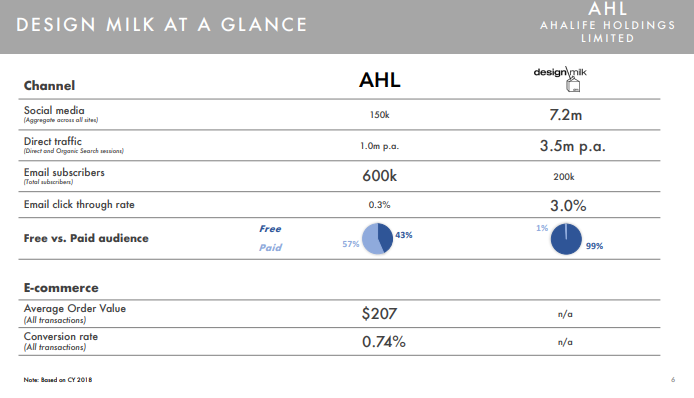This screenshot has width=694, height=398.
Task: Click the Design Milk at a Glance title
Action: [162, 25]
